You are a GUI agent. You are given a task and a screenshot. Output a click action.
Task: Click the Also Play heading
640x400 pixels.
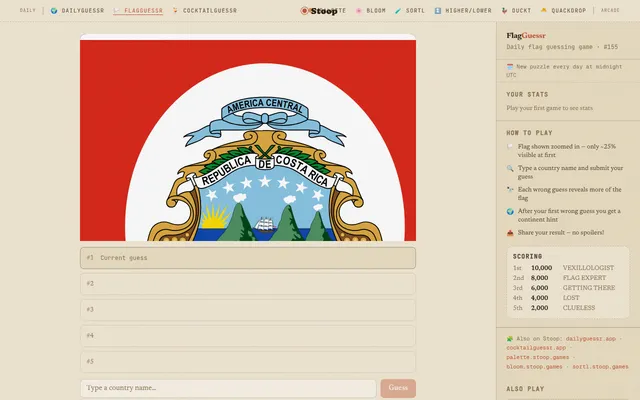[525, 389]
